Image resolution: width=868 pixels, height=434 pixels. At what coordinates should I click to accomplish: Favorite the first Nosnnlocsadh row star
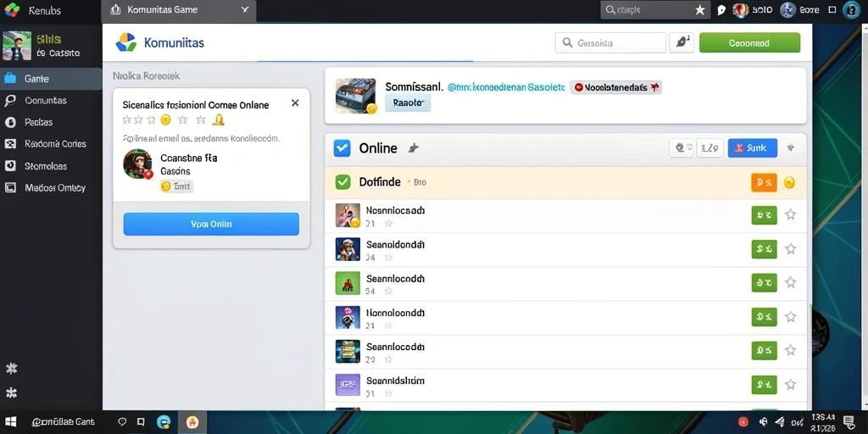(791, 214)
